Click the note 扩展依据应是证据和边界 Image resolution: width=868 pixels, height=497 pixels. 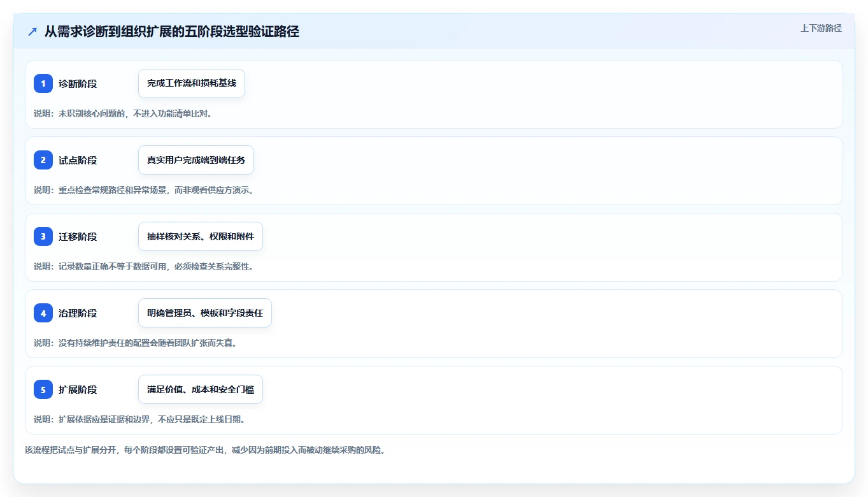pyautogui.click(x=139, y=419)
